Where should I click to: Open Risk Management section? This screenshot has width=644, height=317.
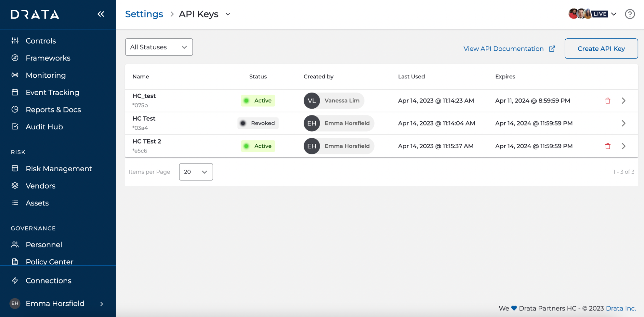59,169
